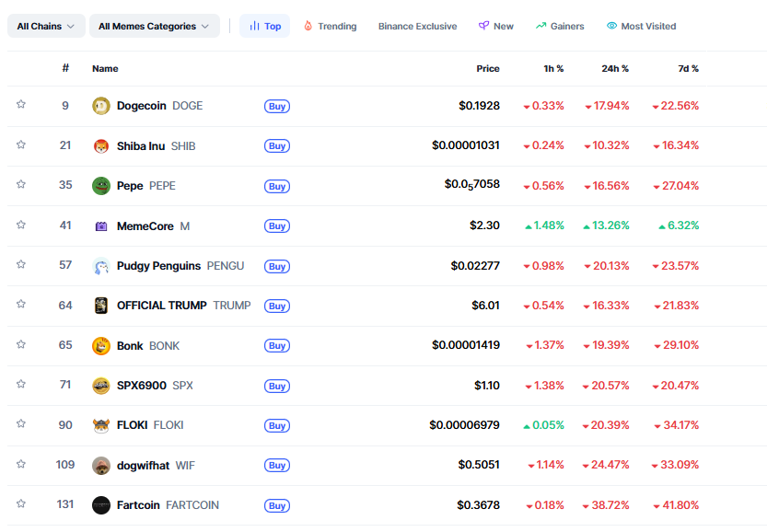Star Dogecoin to add to watchlist
Viewport: 767px width, 532px height.
click(x=21, y=105)
